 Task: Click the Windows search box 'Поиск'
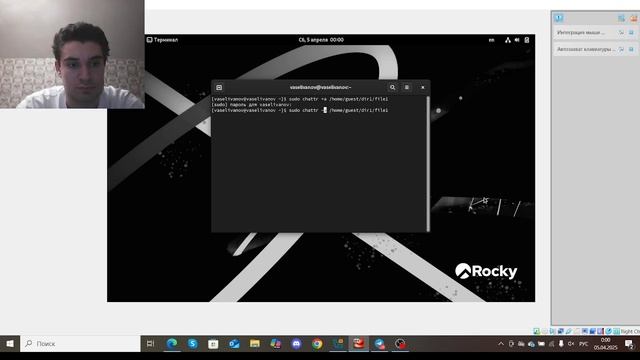pyautogui.click(x=80, y=344)
